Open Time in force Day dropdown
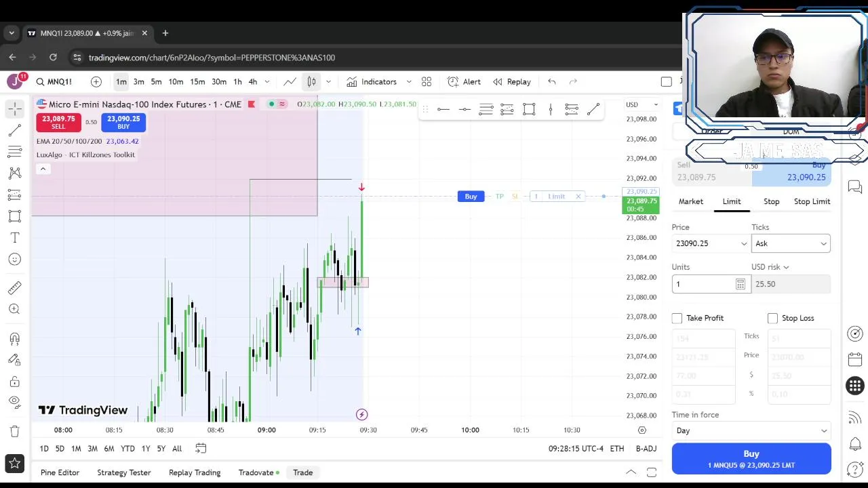This screenshot has width=868, height=488. click(x=751, y=430)
